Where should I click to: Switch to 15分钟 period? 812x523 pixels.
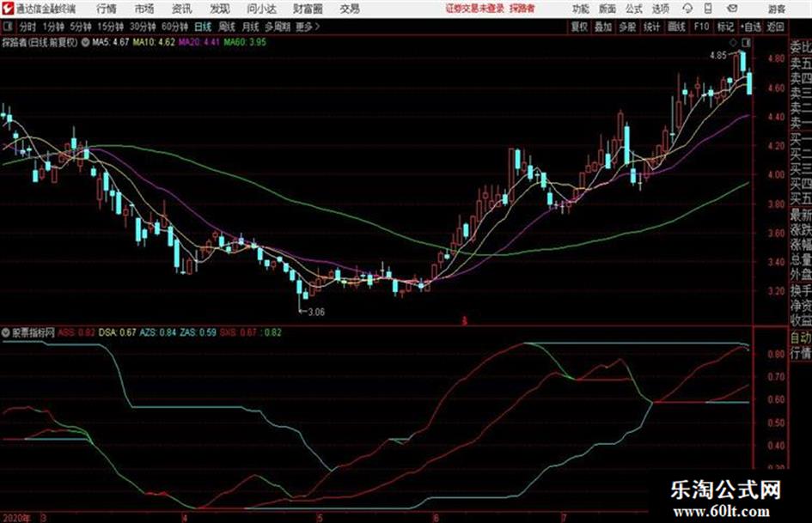tap(111, 27)
